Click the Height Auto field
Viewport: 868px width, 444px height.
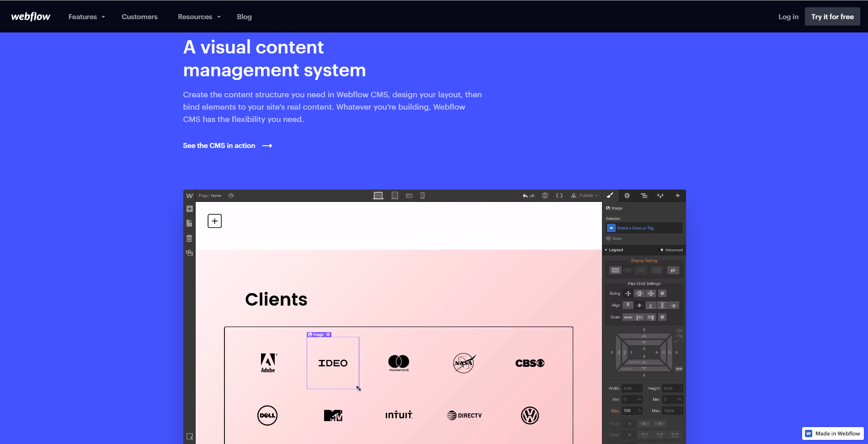[672, 388]
